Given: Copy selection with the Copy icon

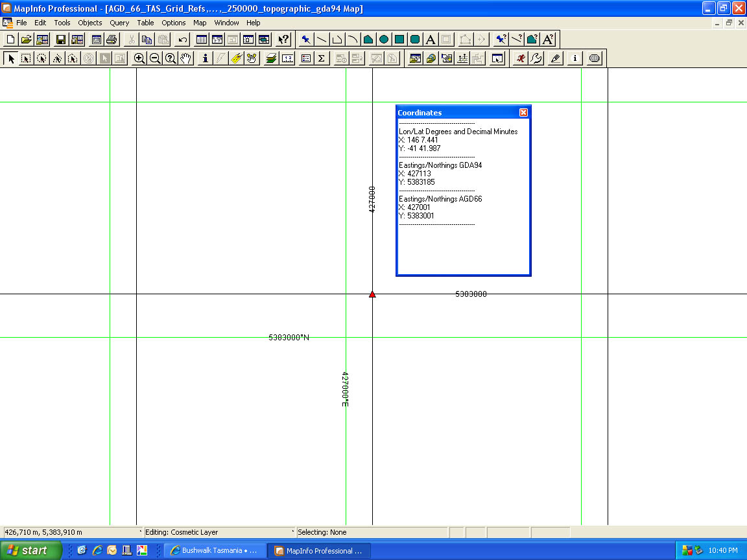Looking at the screenshot, I should pyautogui.click(x=147, y=40).
